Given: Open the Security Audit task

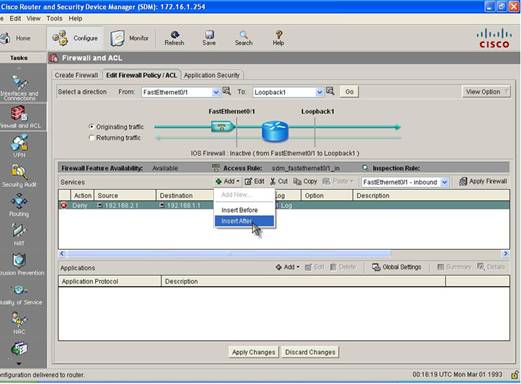Looking at the screenshot, I should point(19,175).
